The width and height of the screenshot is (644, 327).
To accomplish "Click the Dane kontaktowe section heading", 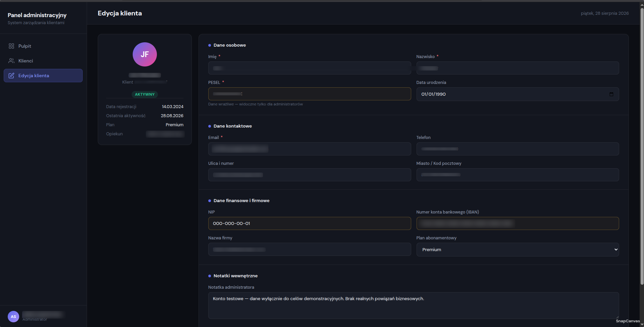I will [232, 126].
